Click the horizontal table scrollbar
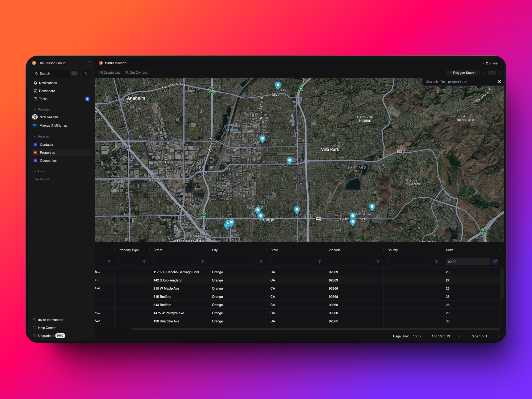The image size is (532, 399). coord(316,329)
